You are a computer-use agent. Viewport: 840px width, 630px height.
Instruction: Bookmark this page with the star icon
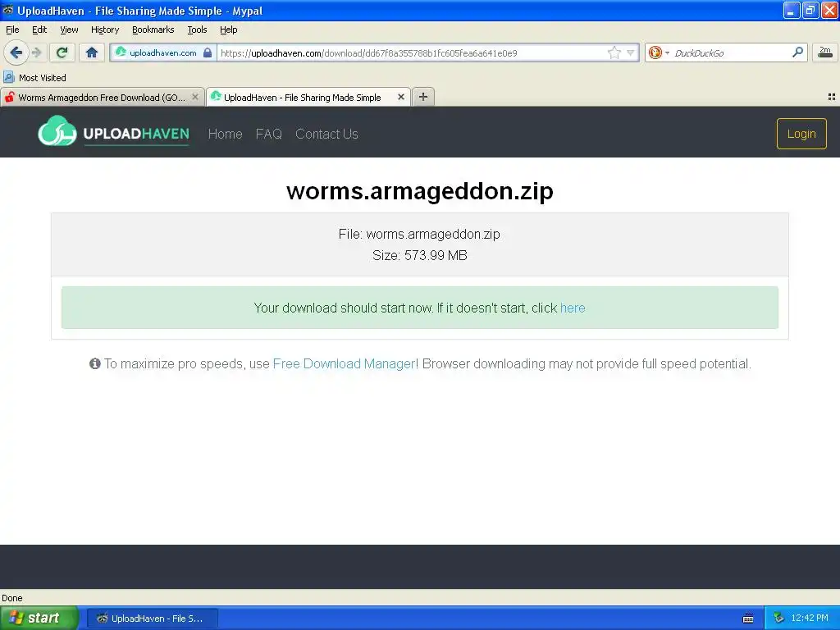pos(614,52)
